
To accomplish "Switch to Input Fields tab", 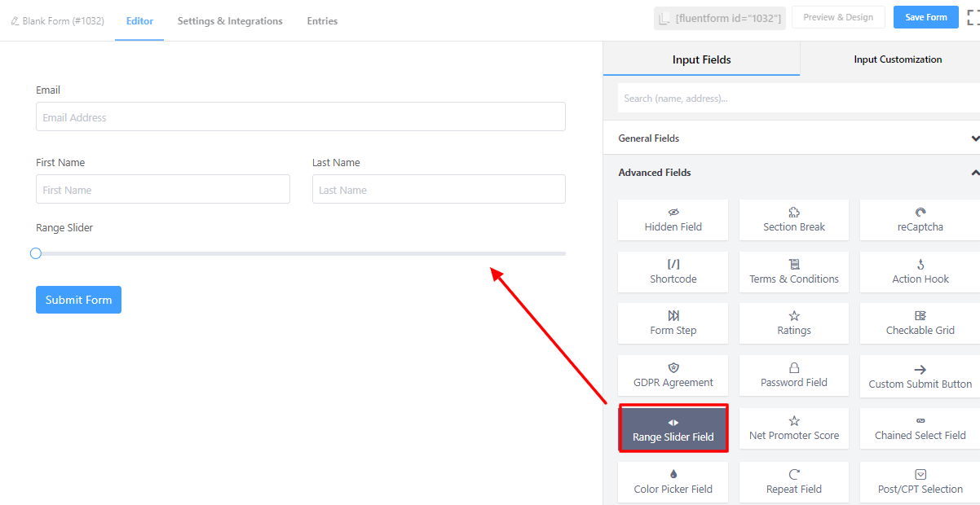I will (x=701, y=59).
